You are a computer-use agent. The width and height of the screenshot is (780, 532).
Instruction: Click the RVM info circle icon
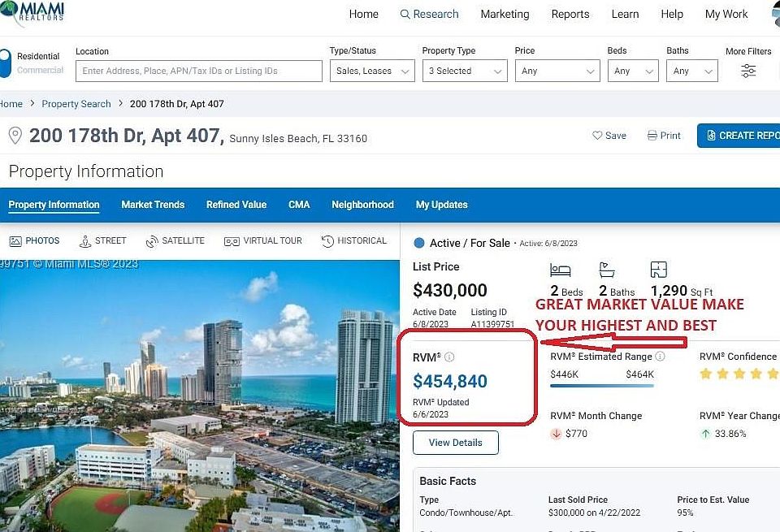click(449, 357)
